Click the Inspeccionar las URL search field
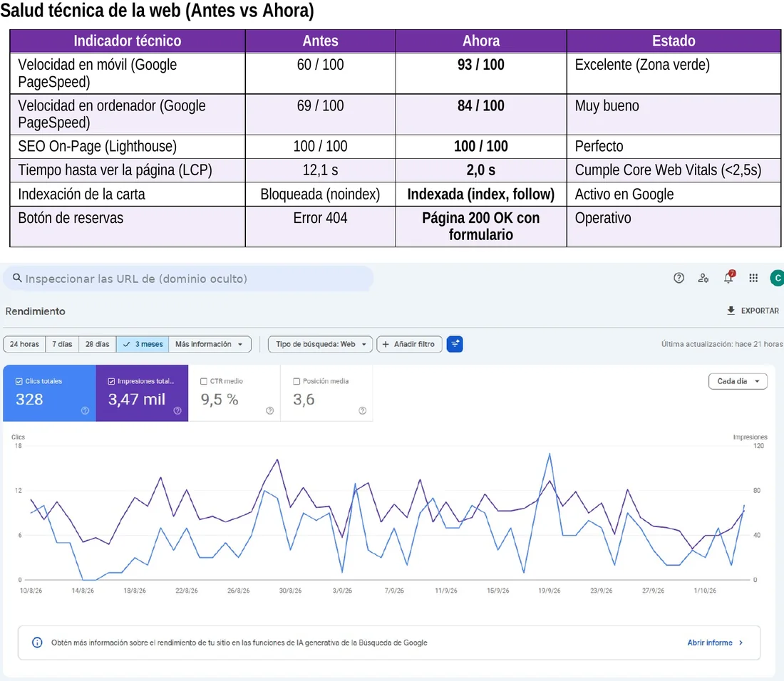Image resolution: width=784 pixels, height=681 pixels. [188, 279]
